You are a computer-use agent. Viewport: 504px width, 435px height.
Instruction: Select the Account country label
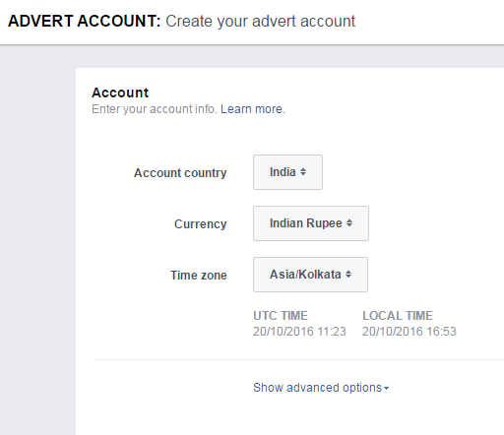pos(180,173)
